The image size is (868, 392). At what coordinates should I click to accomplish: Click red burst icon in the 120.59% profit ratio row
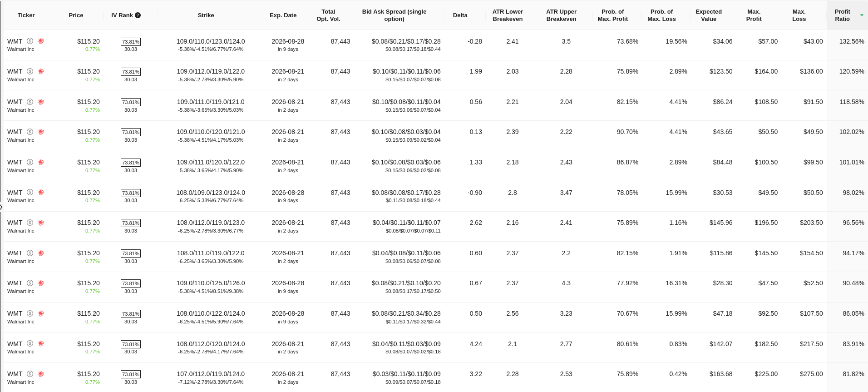coord(41,71)
